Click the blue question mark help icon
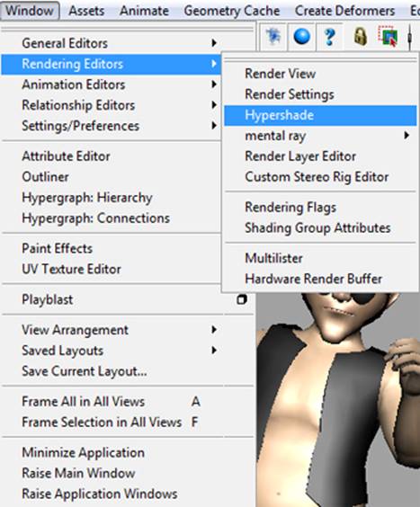Viewport: 420px width, 507px height. click(329, 36)
